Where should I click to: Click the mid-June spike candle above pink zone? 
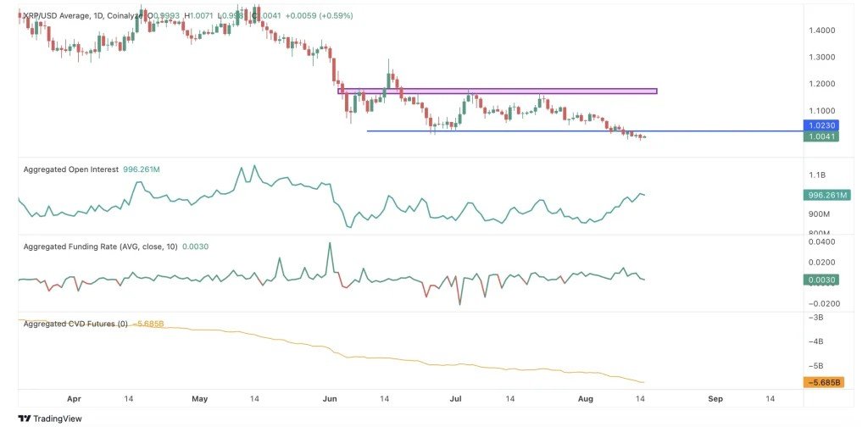pyautogui.click(x=388, y=76)
